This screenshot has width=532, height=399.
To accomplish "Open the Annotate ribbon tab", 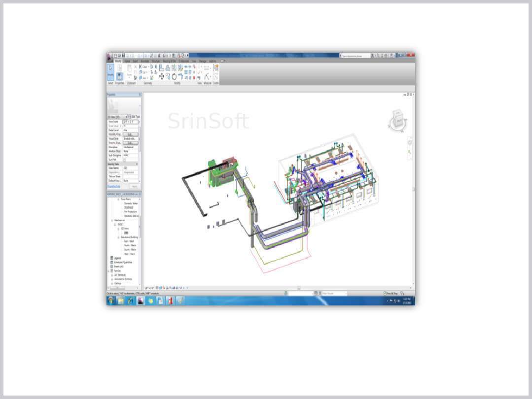I will click(x=145, y=61).
